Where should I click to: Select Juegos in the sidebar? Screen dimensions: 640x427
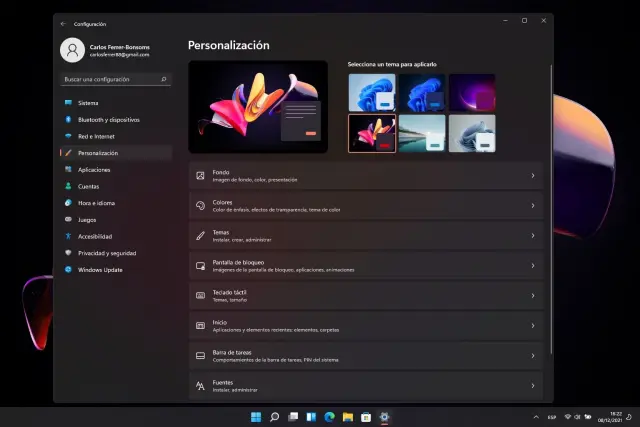[87, 220]
